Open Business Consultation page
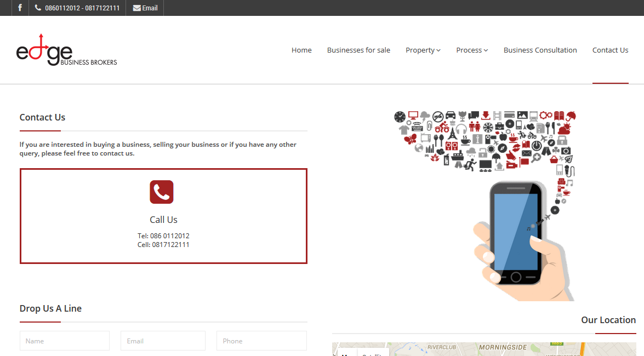The width and height of the screenshot is (644, 356). tap(540, 50)
